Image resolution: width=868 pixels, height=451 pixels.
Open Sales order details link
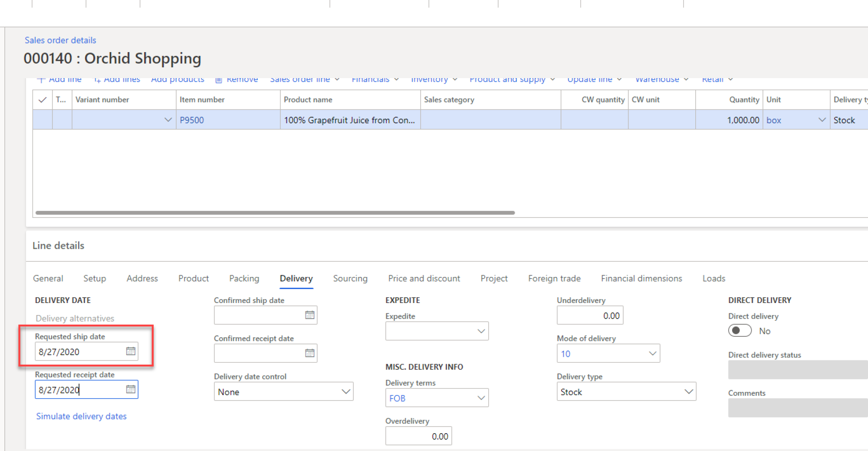pos(60,40)
